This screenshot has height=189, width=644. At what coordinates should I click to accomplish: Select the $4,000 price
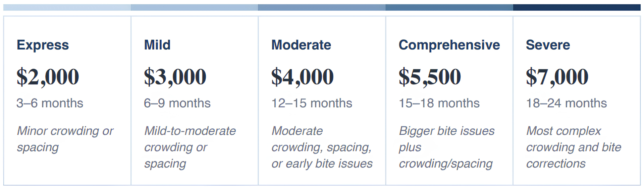pyautogui.click(x=303, y=77)
